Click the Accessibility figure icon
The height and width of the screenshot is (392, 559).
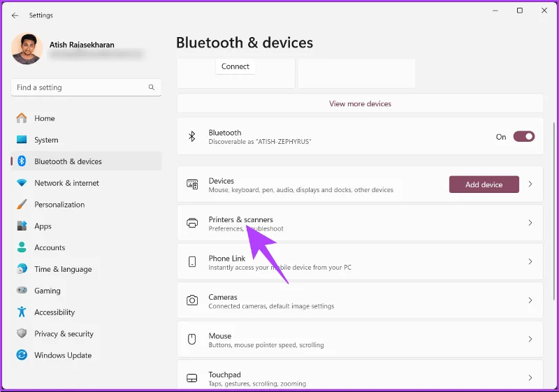click(x=22, y=312)
